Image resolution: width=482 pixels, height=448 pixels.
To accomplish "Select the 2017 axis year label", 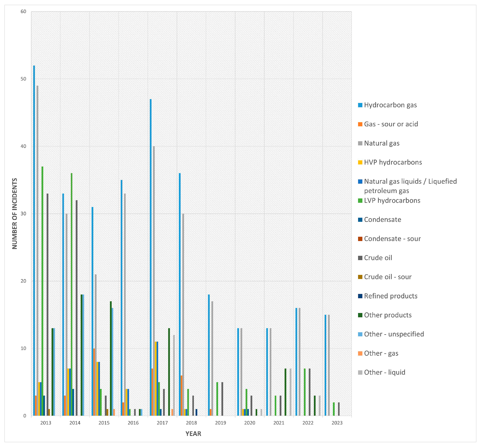I will 162,423.
